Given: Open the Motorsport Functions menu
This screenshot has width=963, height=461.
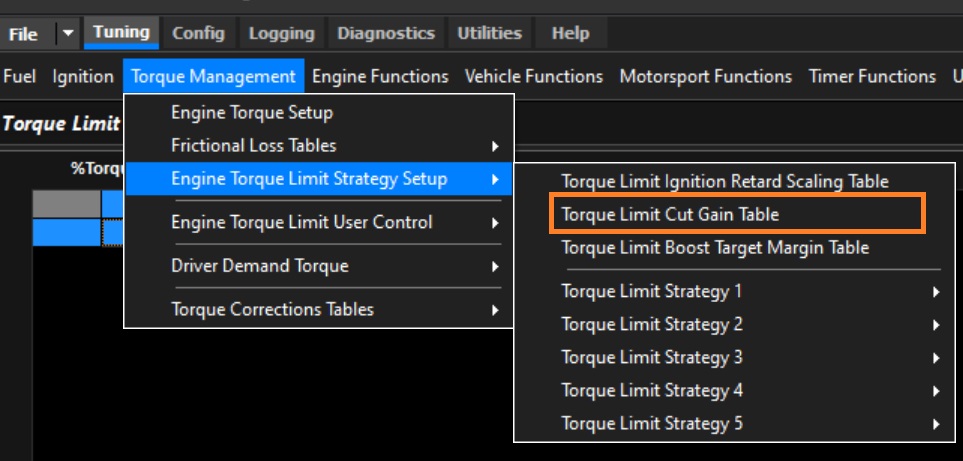Looking at the screenshot, I should coord(706,77).
